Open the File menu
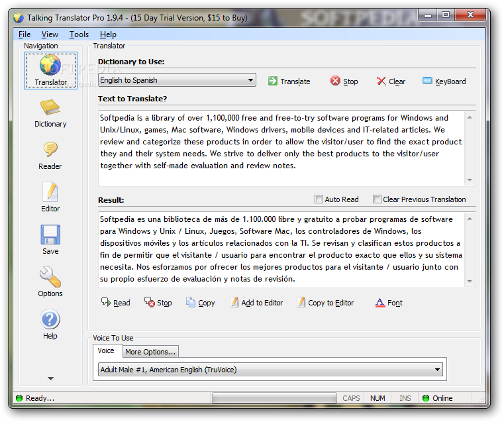 point(25,34)
